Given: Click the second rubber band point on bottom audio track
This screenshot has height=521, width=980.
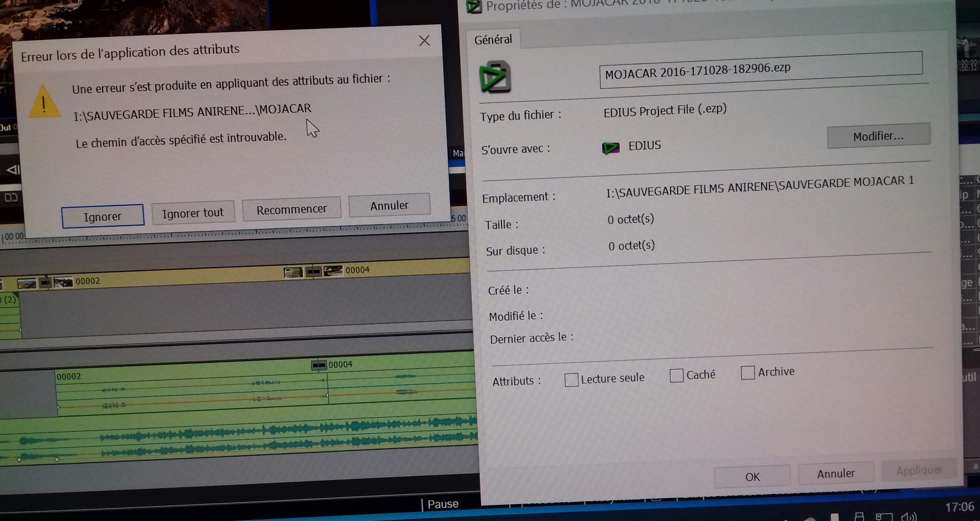Looking at the screenshot, I should [x=57, y=459].
